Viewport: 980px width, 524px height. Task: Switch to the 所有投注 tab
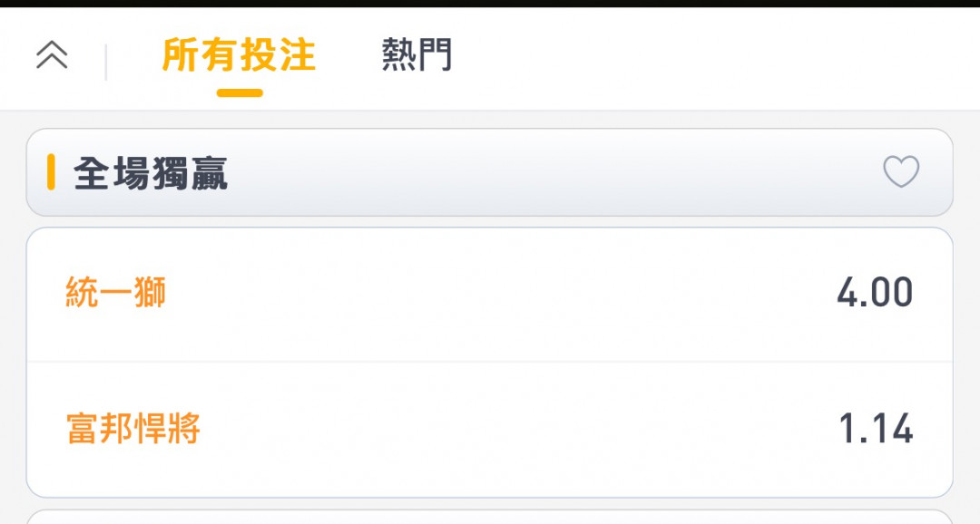239,55
